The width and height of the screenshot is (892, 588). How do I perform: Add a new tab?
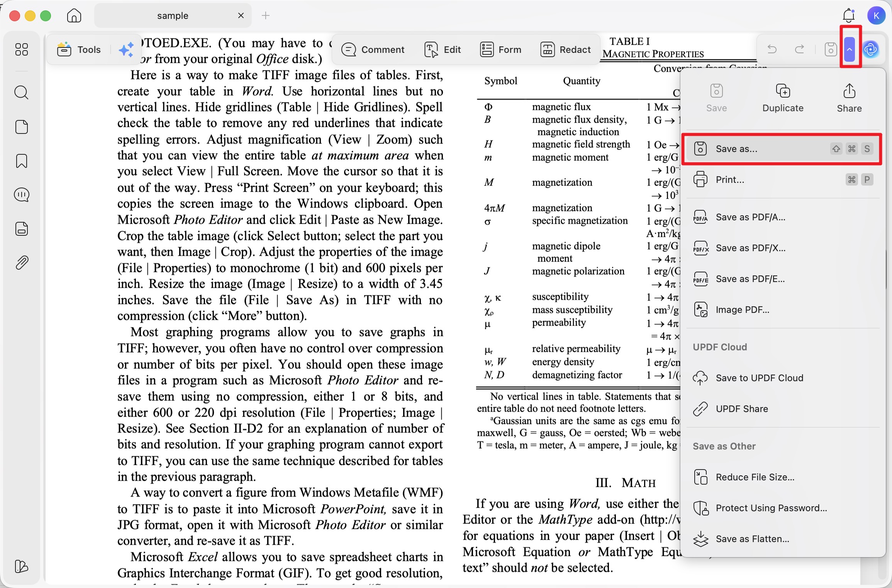[266, 15]
